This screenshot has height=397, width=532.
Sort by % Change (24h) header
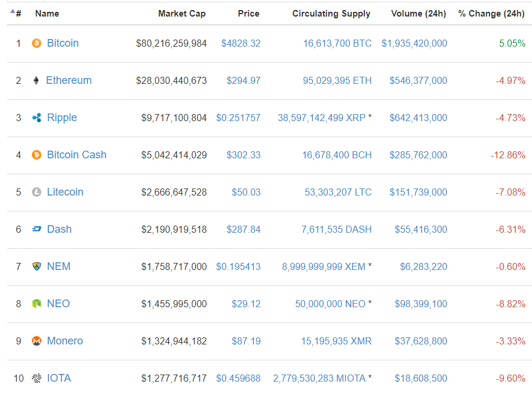pyautogui.click(x=491, y=14)
